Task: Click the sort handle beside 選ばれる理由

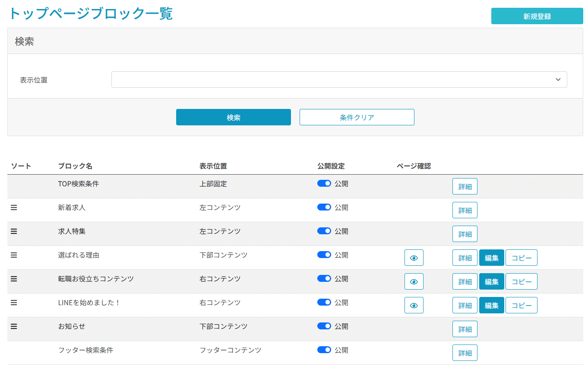Action: [x=14, y=255]
